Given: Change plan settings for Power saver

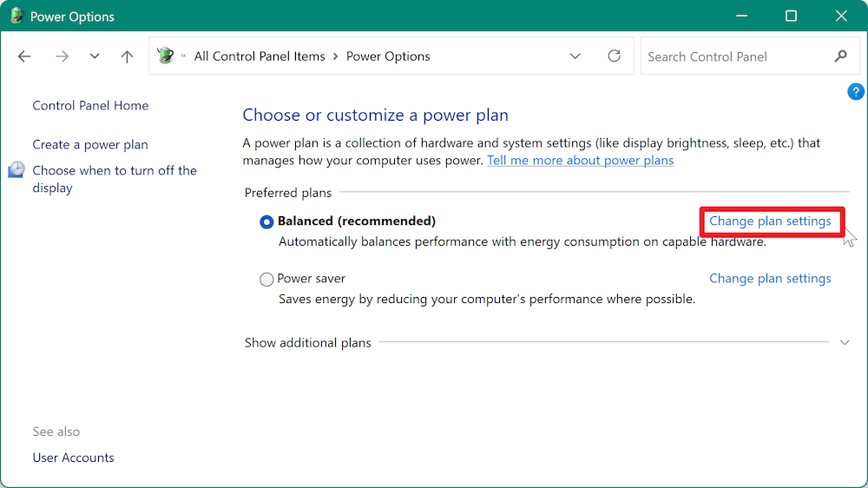Looking at the screenshot, I should pyautogui.click(x=770, y=279).
